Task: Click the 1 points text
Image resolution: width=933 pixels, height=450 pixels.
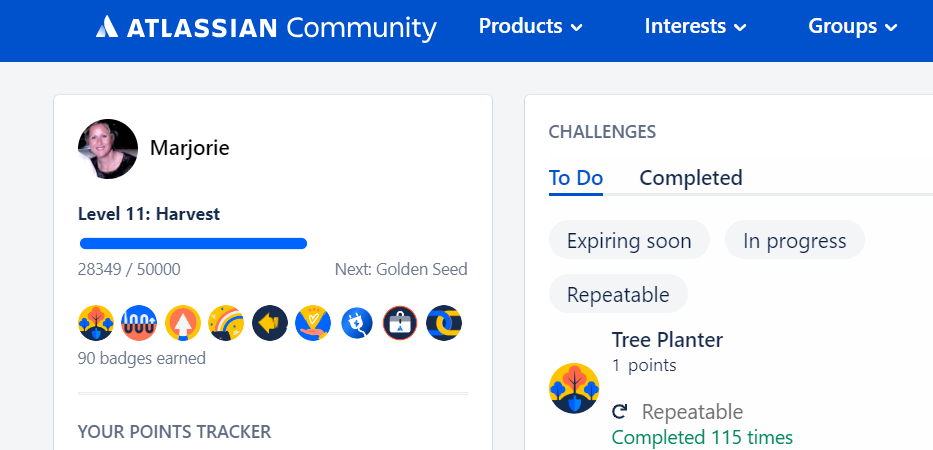Action: click(644, 365)
